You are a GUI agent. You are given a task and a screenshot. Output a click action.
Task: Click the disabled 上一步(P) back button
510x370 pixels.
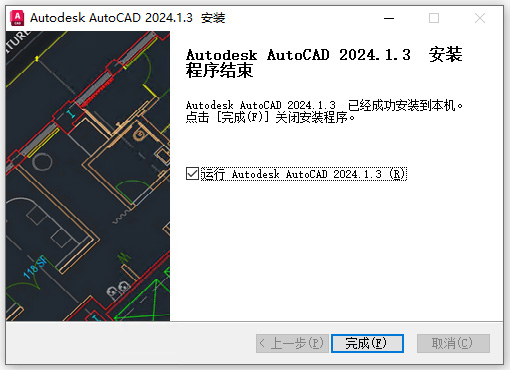point(292,343)
